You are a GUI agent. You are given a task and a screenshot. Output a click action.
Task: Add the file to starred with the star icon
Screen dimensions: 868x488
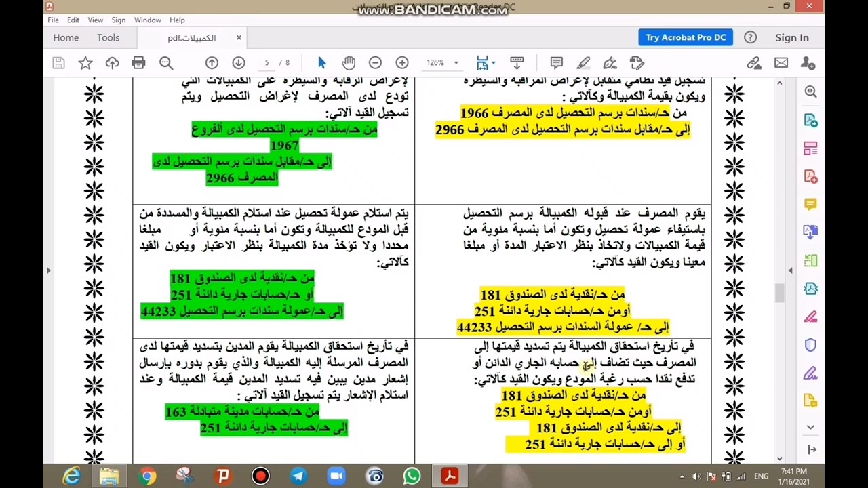pyautogui.click(x=85, y=63)
